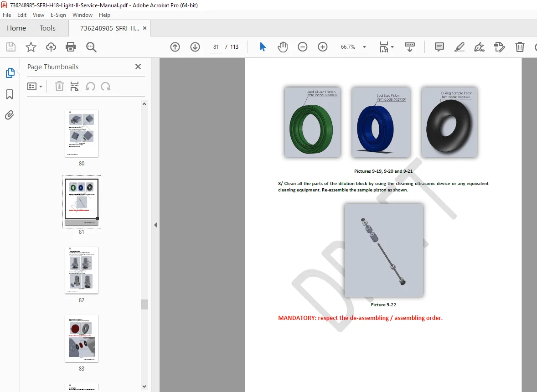Open the zoom level dropdown arrow
The height and width of the screenshot is (392, 537).
tap(364, 47)
